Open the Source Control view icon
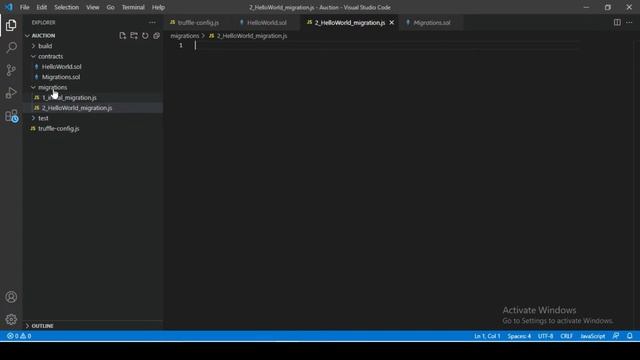Screen dimensions: 640x360 click(11, 70)
